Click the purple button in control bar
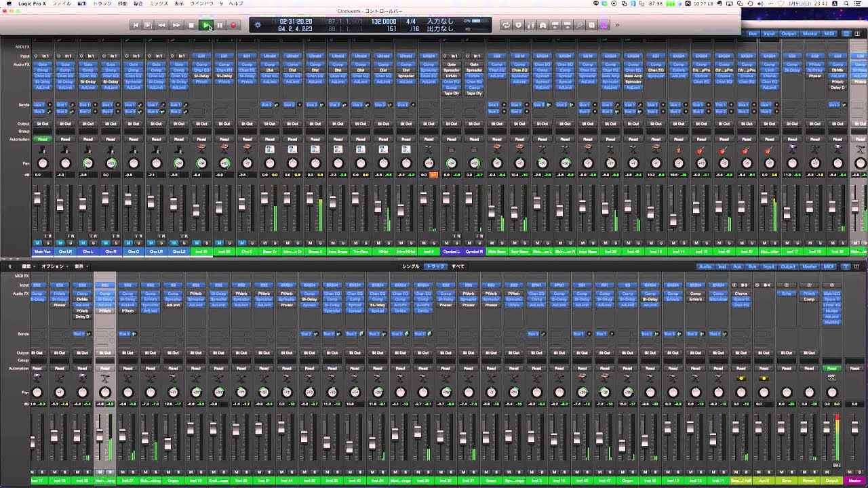This screenshot has width=868, height=488. click(604, 25)
